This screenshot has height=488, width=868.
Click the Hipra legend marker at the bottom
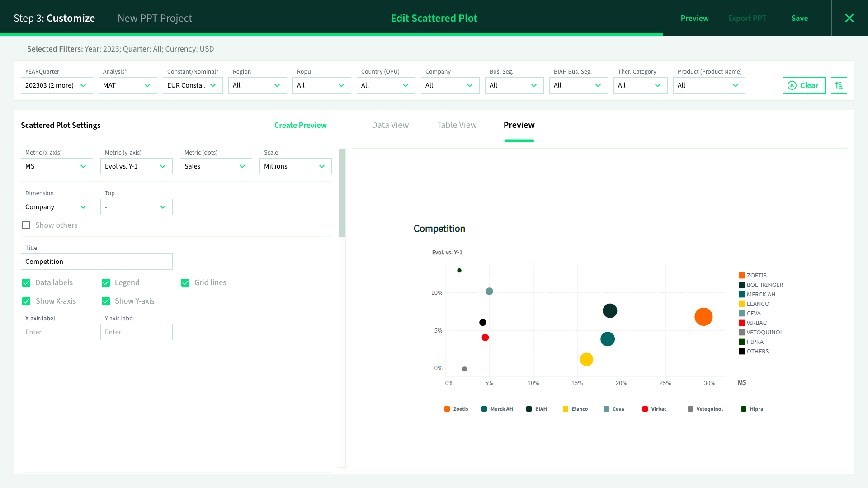click(744, 409)
